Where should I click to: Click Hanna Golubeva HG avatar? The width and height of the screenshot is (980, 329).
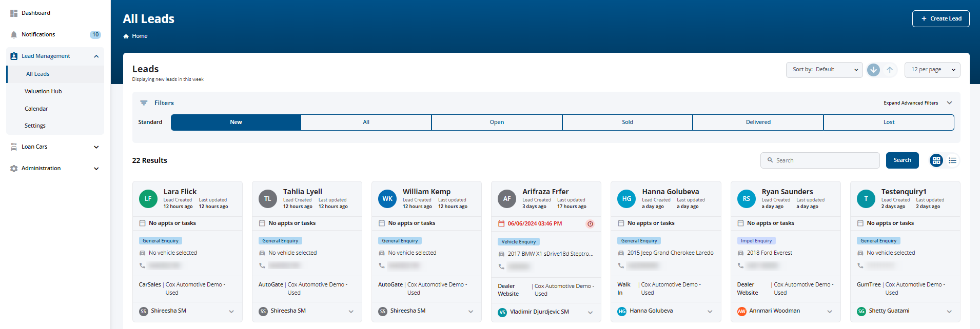[626, 199]
